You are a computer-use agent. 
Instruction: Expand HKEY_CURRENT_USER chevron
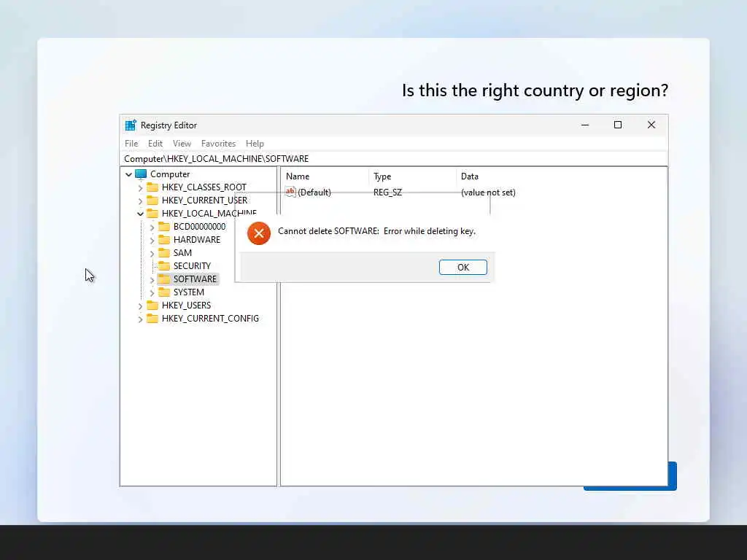[140, 201]
